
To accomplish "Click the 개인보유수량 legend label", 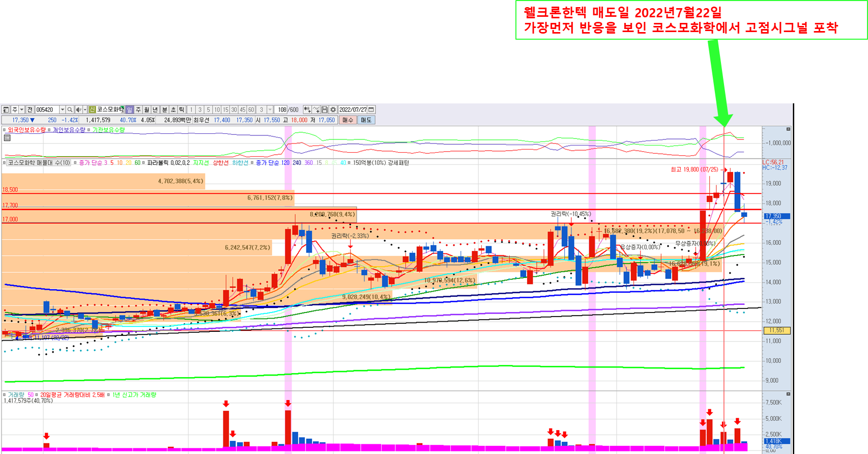I will [x=70, y=130].
